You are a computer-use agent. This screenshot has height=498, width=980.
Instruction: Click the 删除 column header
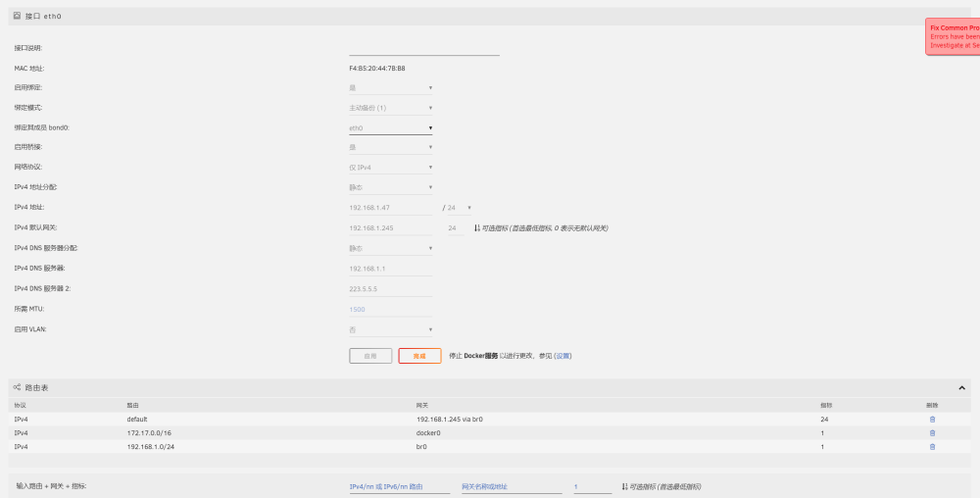[x=932, y=406]
